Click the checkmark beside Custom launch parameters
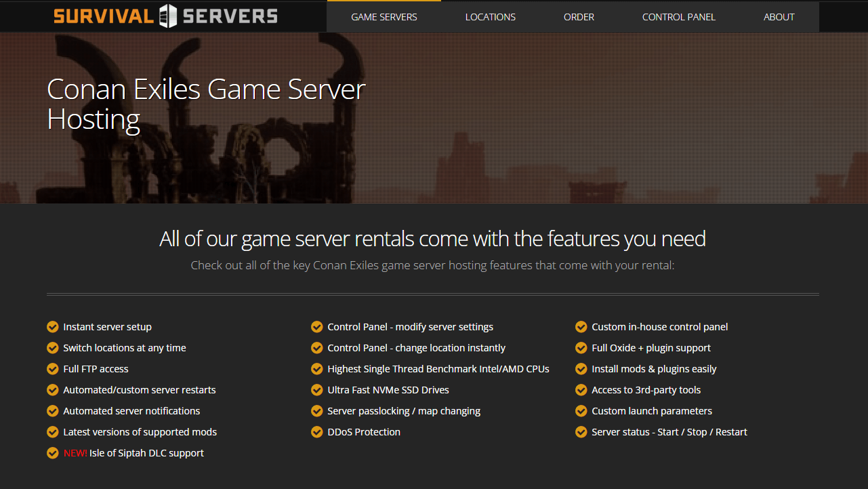The height and width of the screenshot is (489, 868). click(581, 411)
